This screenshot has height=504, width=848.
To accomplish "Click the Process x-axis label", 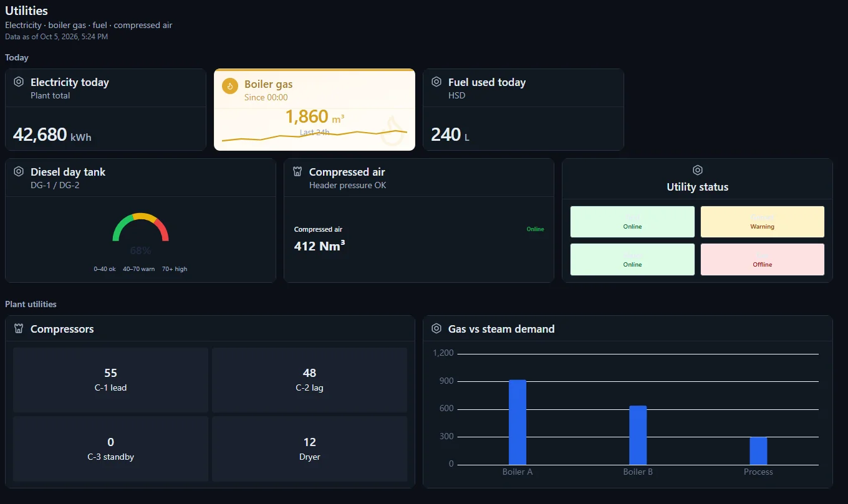I will (758, 472).
